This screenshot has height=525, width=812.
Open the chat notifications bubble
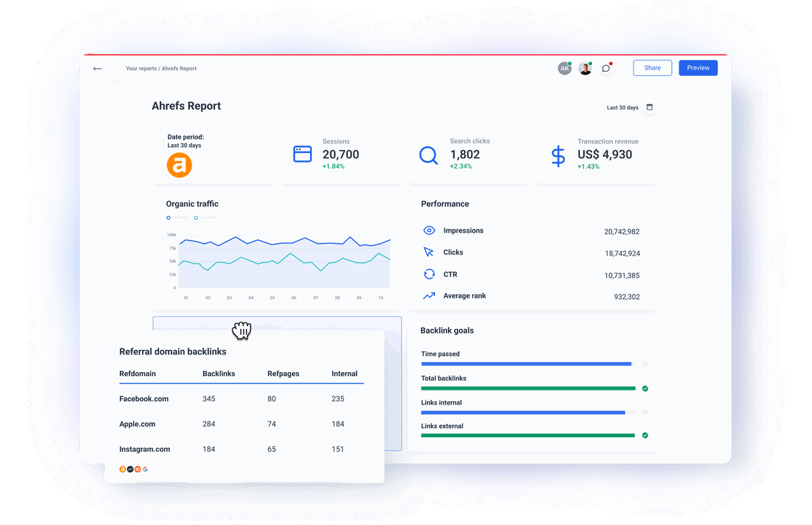coord(606,68)
